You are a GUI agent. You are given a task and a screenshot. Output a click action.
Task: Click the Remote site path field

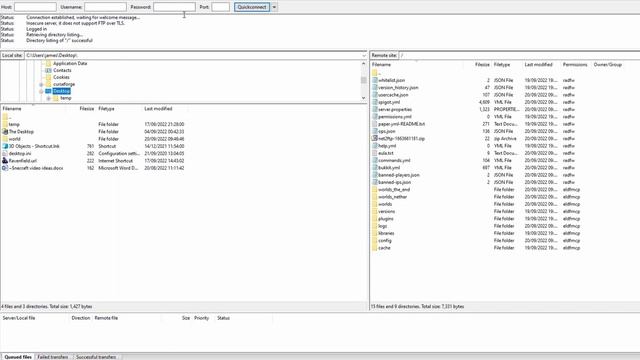519,56
